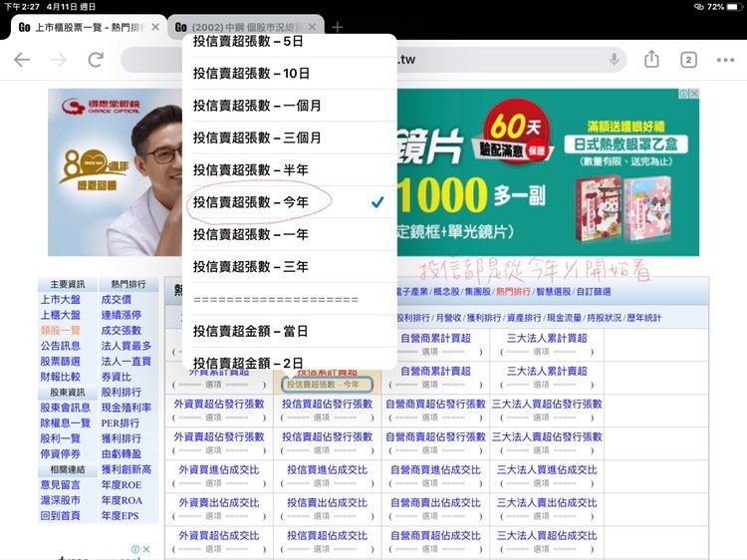Open 法人買最多 ranking link
The height and width of the screenshot is (560, 747).
click(126, 346)
